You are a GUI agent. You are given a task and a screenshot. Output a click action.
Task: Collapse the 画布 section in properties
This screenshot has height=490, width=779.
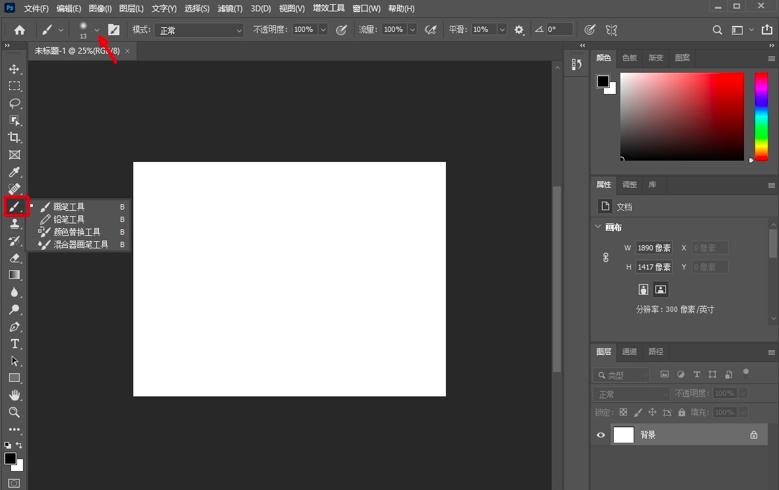click(599, 227)
